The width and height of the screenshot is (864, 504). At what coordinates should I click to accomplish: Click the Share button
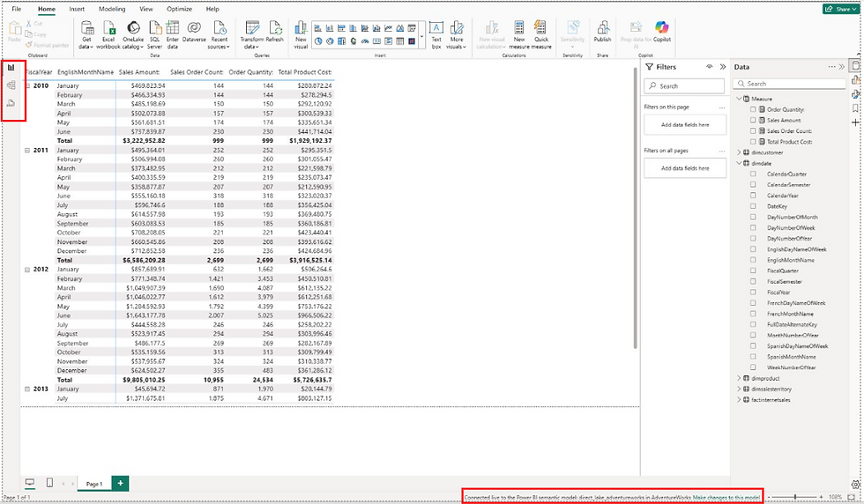tap(841, 9)
